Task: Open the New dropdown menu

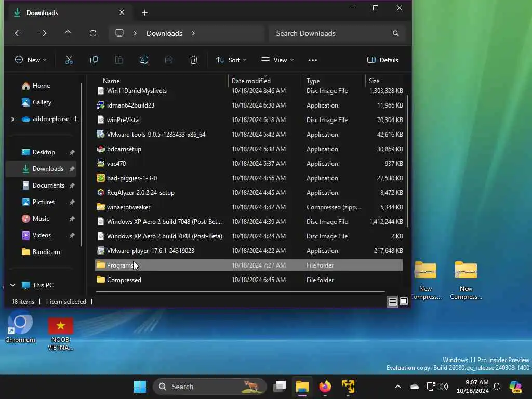Action: (31, 60)
